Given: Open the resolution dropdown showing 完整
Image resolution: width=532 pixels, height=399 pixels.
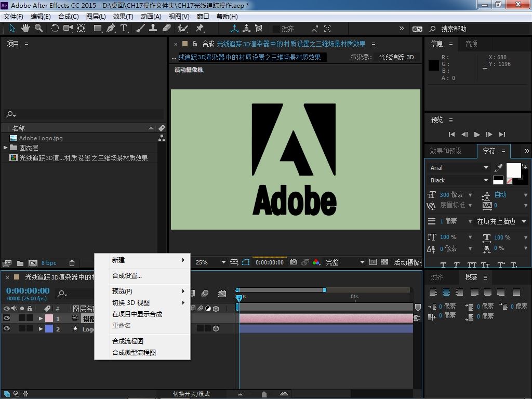Looking at the screenshot, I should point(345,262).
